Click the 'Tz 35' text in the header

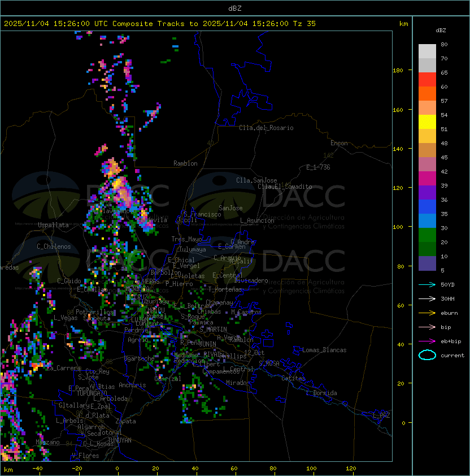[304, 24]
